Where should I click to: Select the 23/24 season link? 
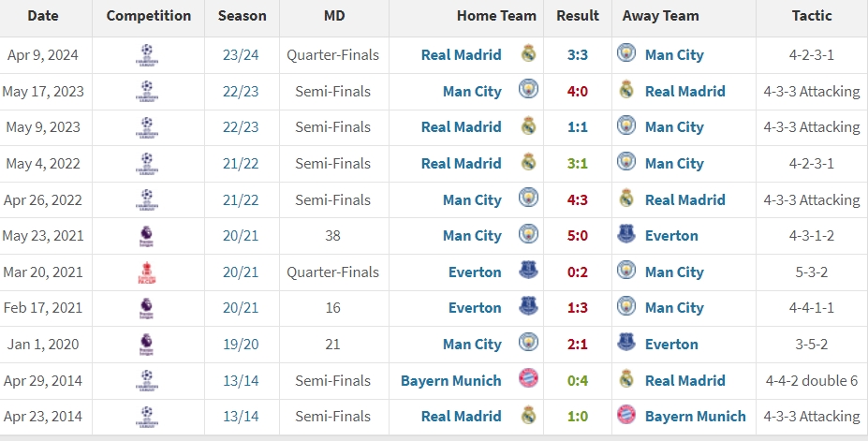pyautogui.click(x=241, y=55)
